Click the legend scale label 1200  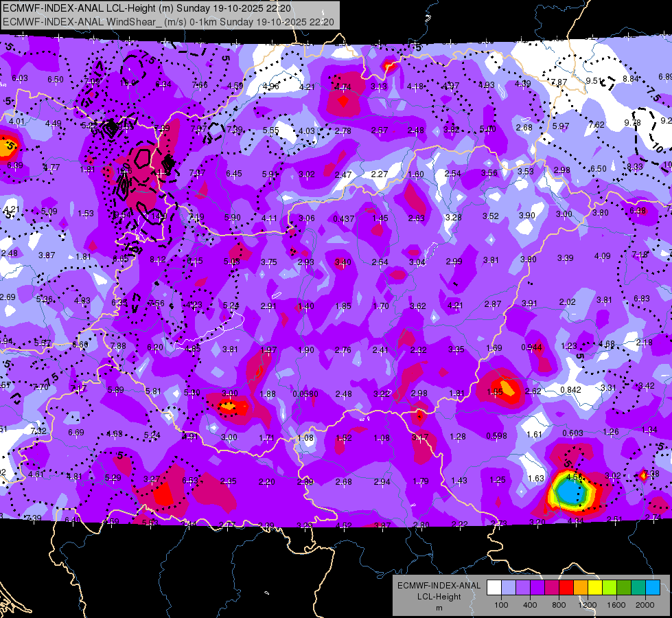tap(588, 605)
